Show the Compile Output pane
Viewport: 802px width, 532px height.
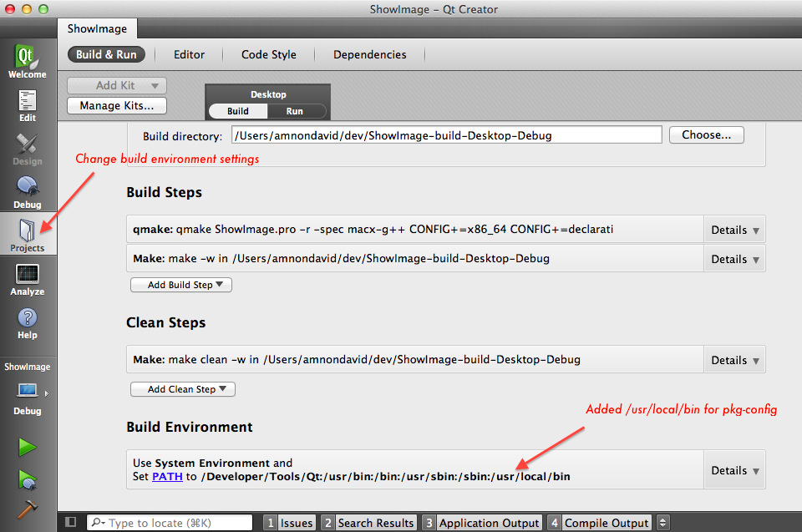click(600, 523)
